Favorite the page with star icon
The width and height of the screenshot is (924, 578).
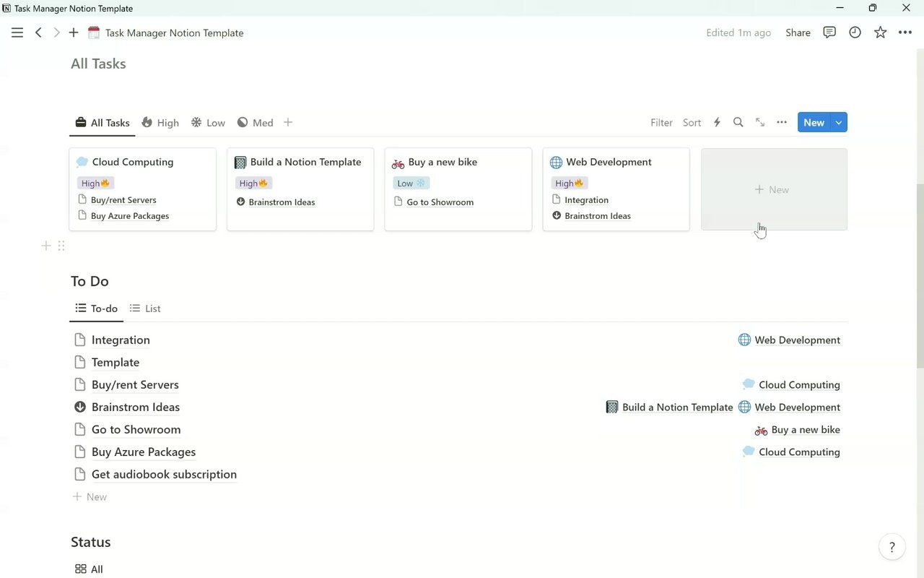tap(880, 33)
